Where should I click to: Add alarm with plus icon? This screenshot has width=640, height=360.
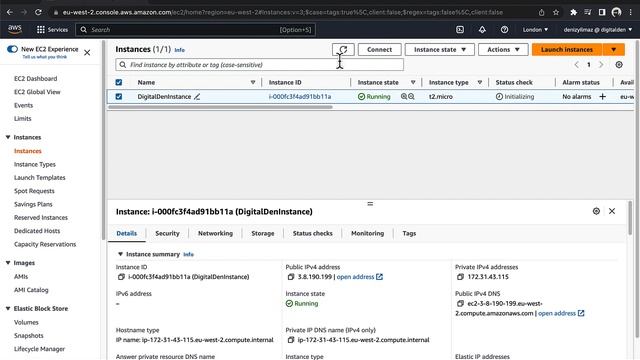[x=602, y=97]
